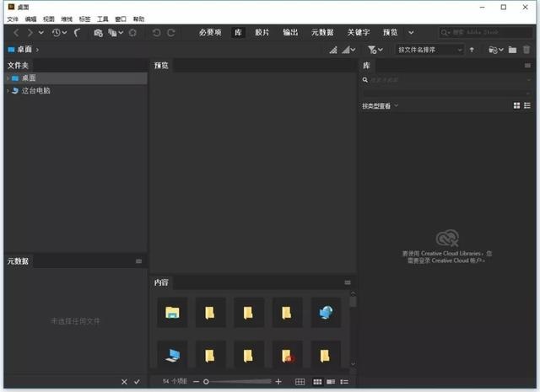Viewport: 540px width, 392px height.
Task: Switch to the 元数据 workspace
Action: pos(322,33)
